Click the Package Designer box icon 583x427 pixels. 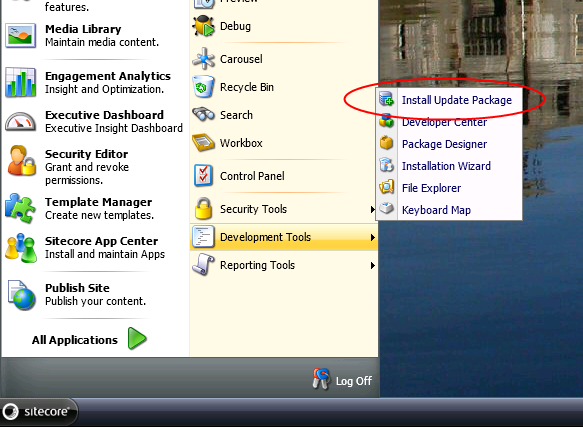tap(387, 143)
